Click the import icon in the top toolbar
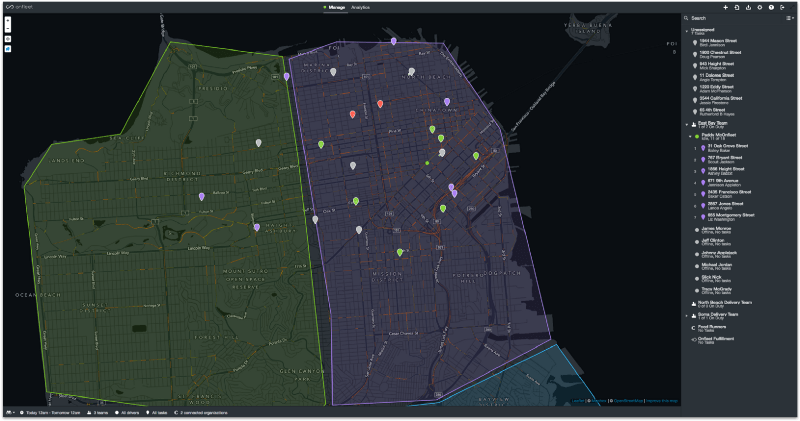This screenshot has height=421, width=800. coord(737,7)
